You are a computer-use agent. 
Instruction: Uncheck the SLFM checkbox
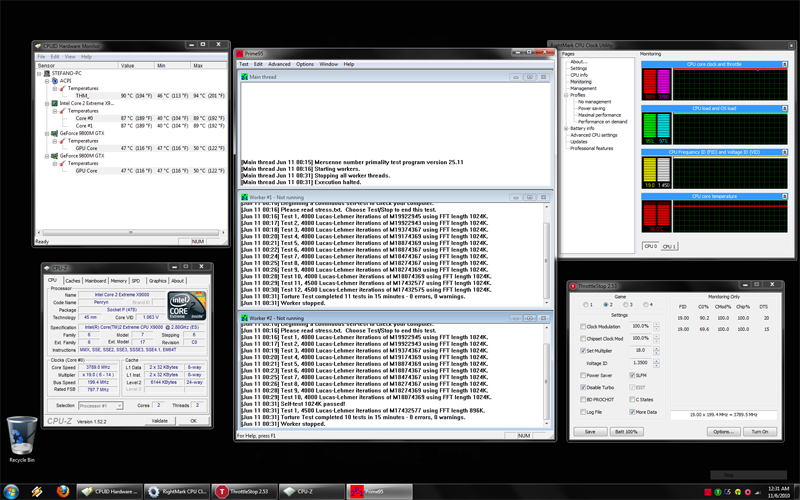(x=632, y=376)
